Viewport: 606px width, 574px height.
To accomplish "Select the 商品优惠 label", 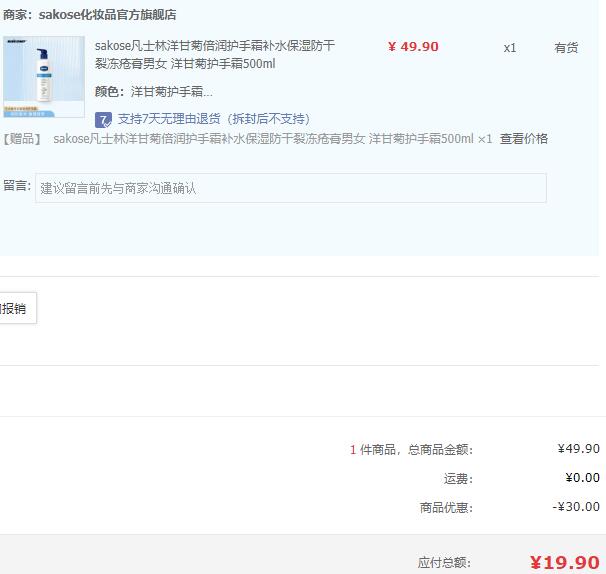I will (x=446, y=508).
